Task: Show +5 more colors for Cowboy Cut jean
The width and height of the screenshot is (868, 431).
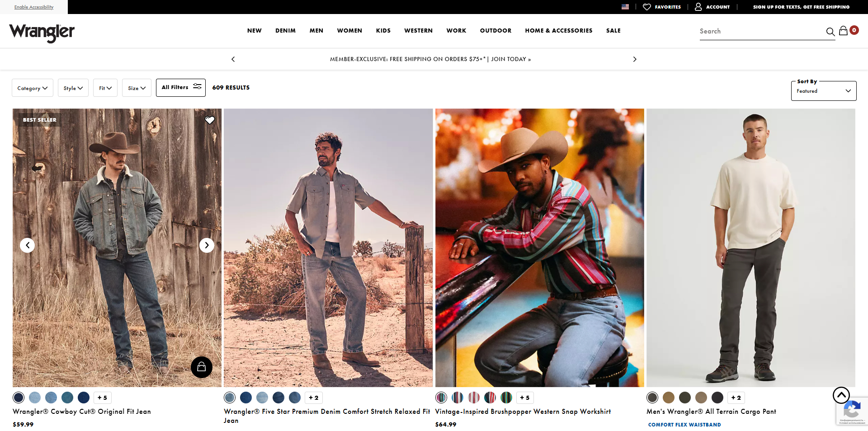Action: click(x=103, y=398)
